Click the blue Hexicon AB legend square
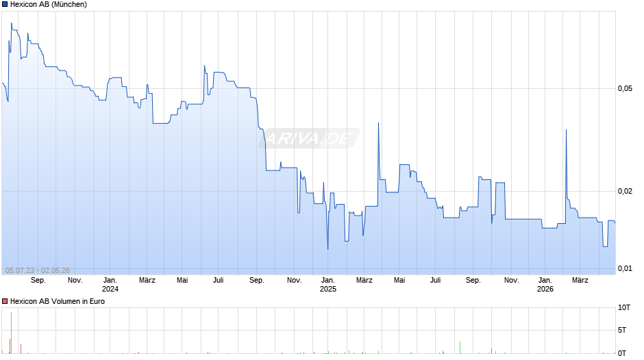644x360 pixels. click(x=5, y=5)
